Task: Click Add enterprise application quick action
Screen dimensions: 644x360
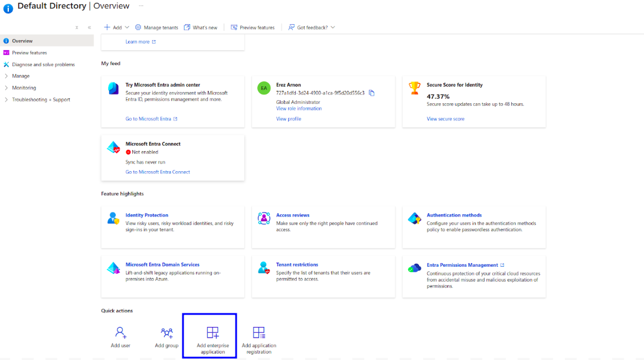Action: (213, 340)
